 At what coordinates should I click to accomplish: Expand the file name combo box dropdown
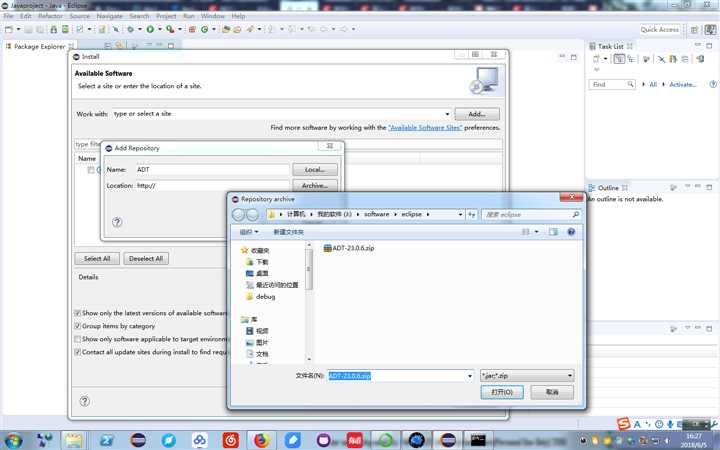coord(469,376)
